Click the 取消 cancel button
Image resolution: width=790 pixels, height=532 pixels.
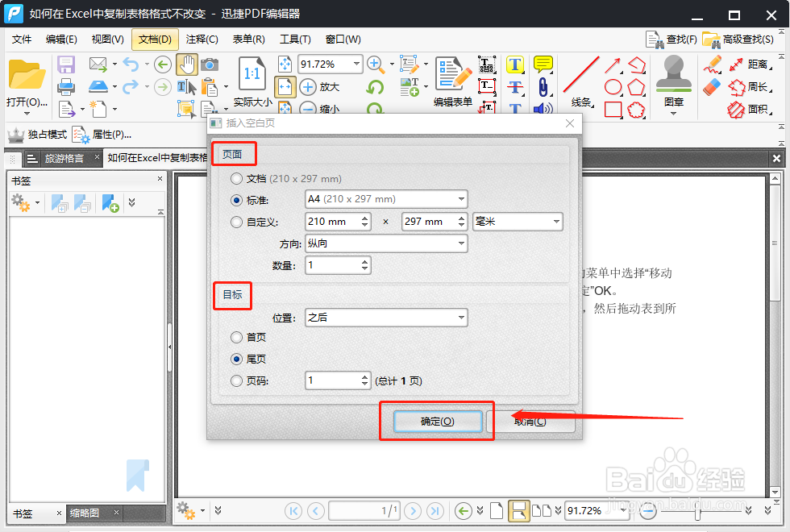point(532,422)
